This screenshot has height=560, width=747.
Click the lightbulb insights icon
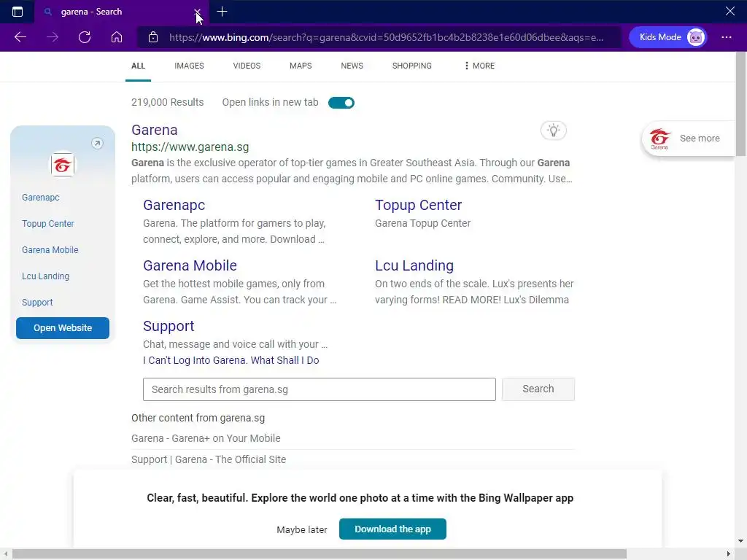point(553,131)
